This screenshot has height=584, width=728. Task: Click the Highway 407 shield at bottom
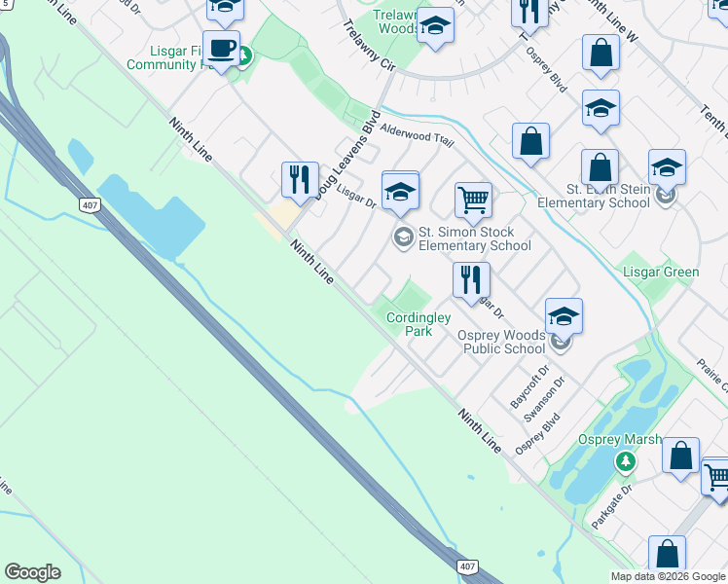coord(466,566)
